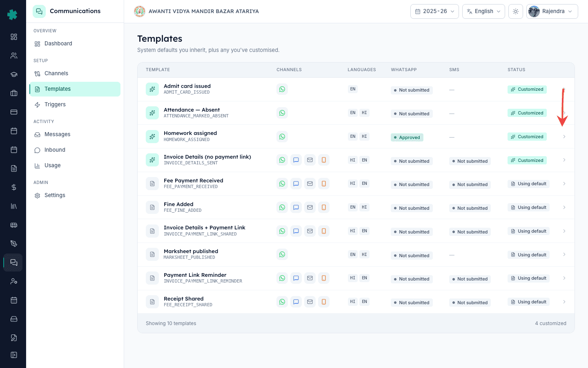
Task: Open Inbound under Activity
Action: click(75, 150)
